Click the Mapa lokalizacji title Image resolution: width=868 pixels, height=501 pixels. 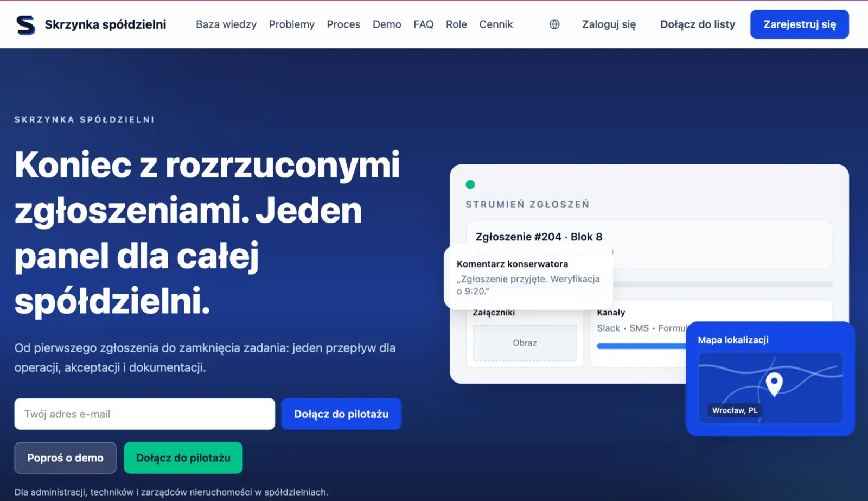(733, 340)
